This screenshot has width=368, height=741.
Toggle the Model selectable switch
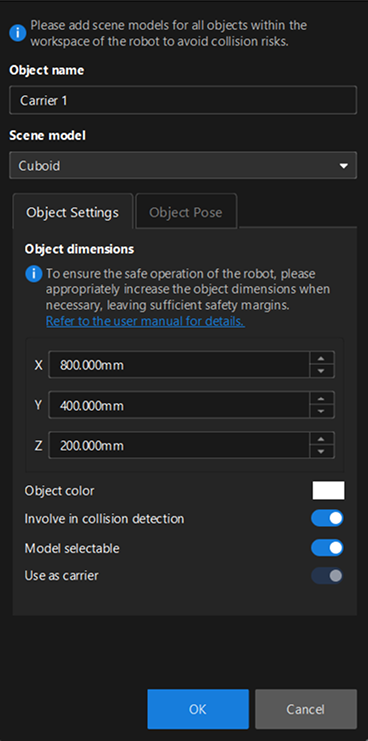327,548
